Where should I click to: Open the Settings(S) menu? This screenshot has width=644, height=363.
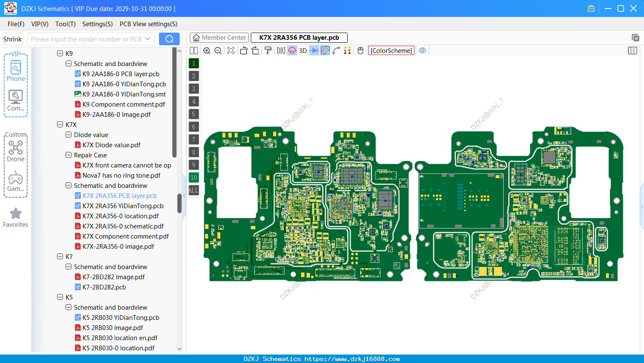pyautogui.click(x=98, y=24)
